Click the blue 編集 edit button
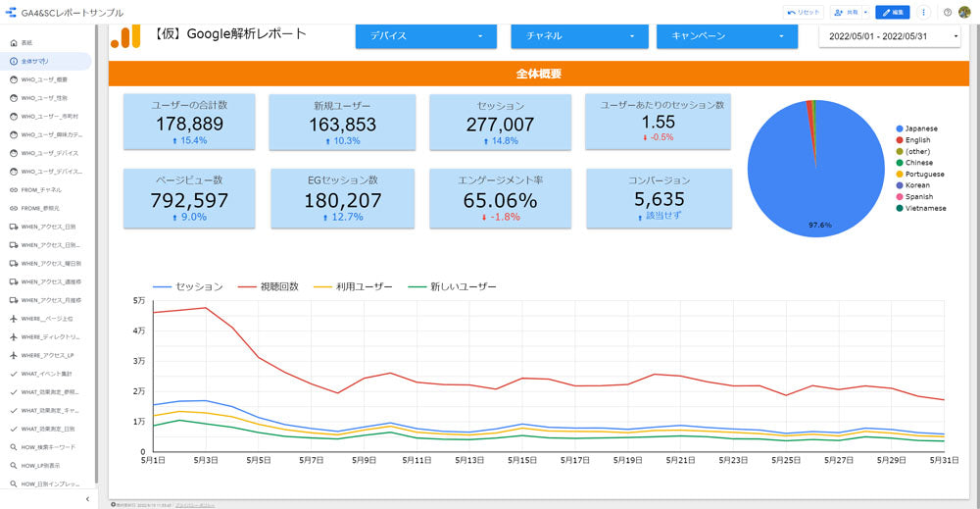 (892, 13)
